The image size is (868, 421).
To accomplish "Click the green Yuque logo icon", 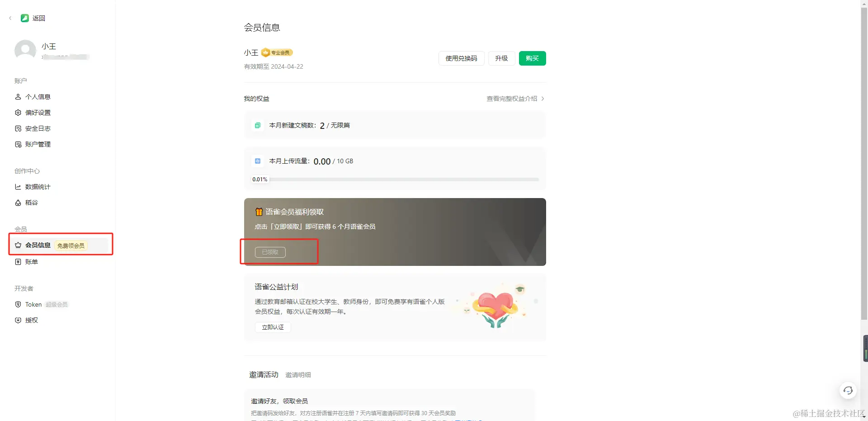I will 25,18.
